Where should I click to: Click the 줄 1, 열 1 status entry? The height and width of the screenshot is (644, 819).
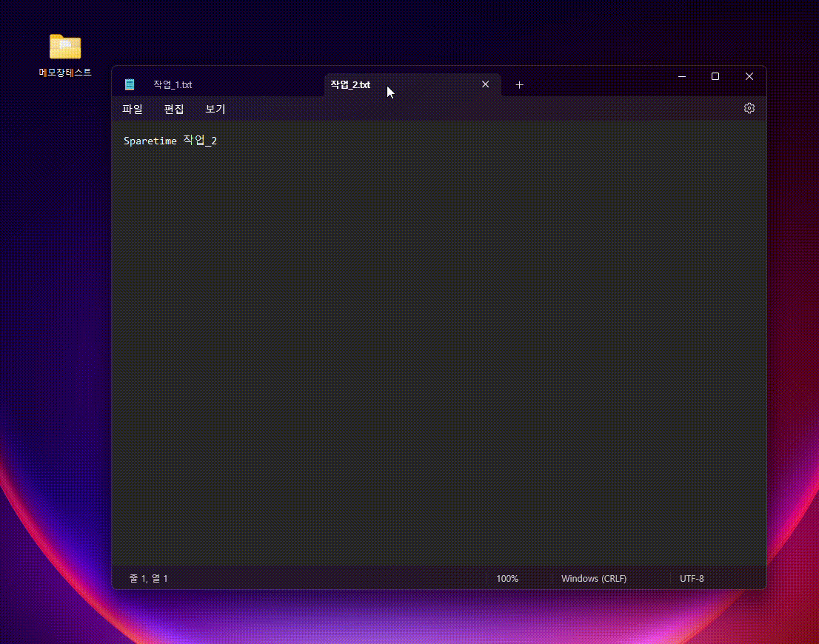click(148, 578)
